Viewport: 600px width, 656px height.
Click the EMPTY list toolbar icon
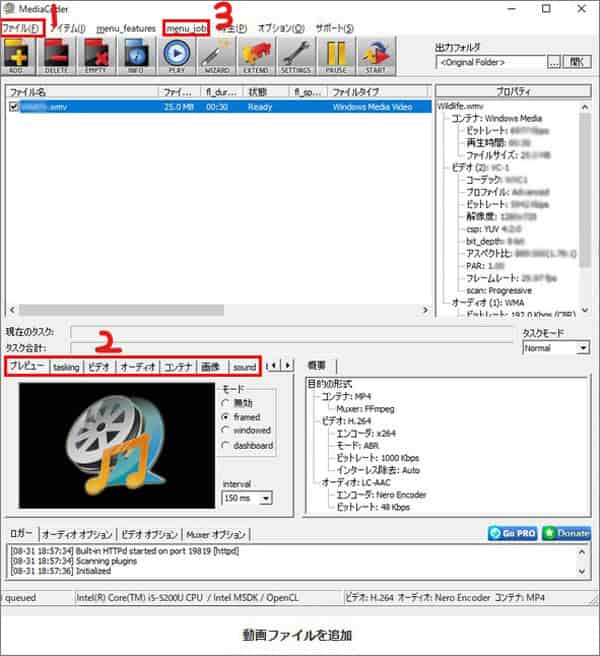(96, 56)
